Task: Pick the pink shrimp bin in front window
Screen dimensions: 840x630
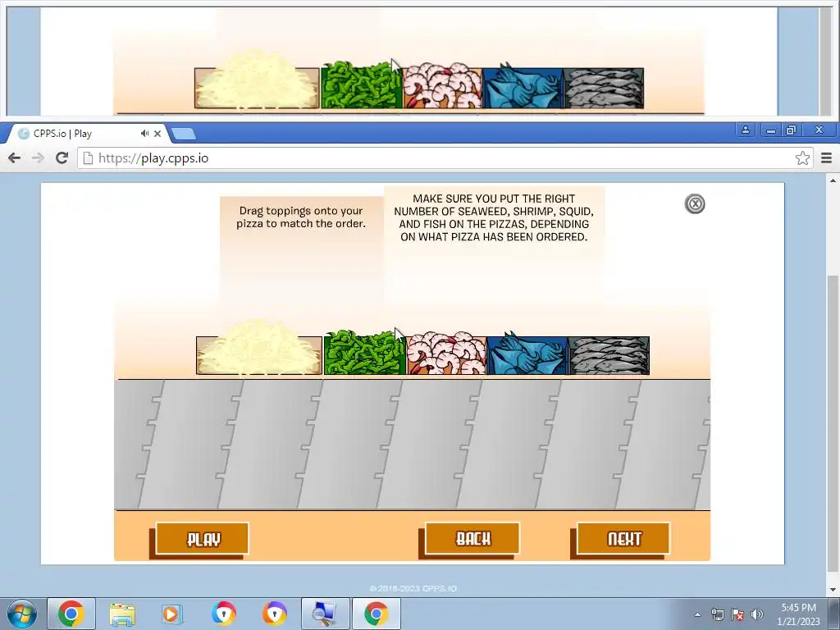Action: coord(446,354)
